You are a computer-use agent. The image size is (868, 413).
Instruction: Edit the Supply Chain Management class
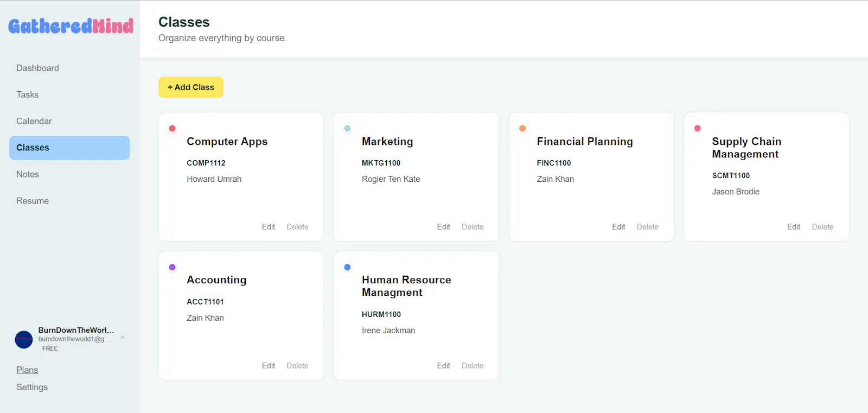coord(794,227)
